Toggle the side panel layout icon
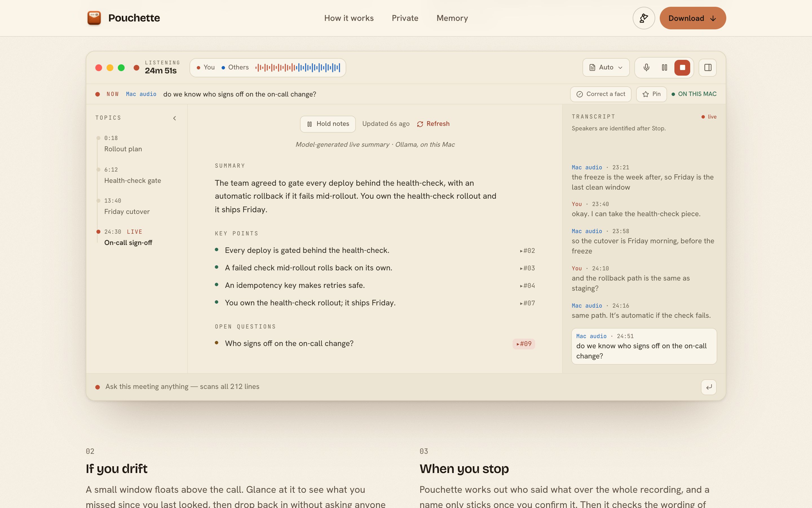 point(708,67)
